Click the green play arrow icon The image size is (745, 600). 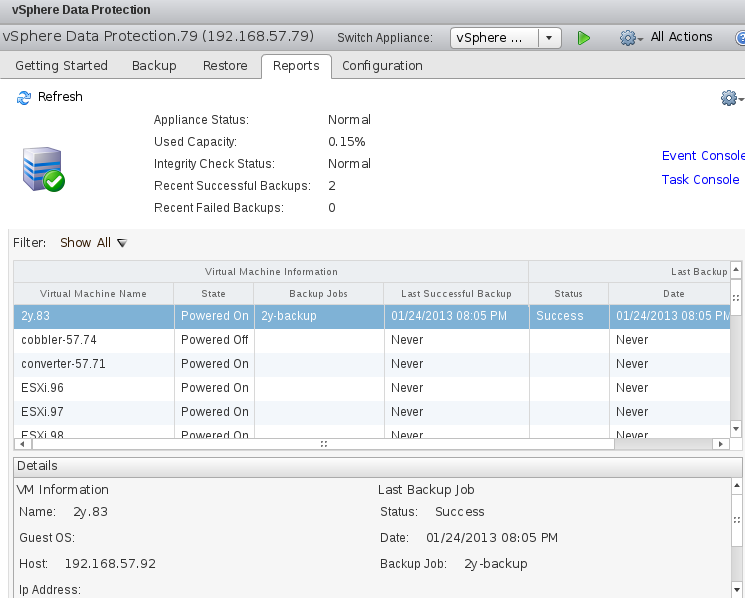pyautogui.click(x=583, y=38)
